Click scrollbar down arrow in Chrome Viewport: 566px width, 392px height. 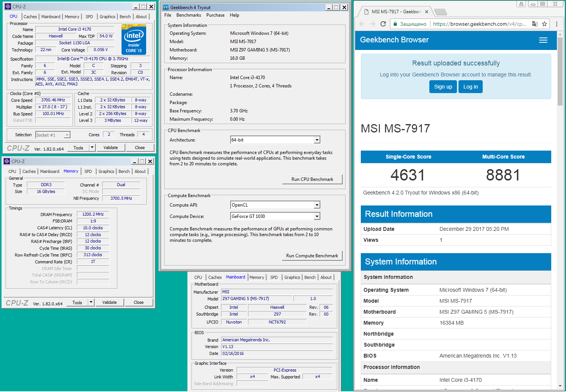[x=560, y=386]
